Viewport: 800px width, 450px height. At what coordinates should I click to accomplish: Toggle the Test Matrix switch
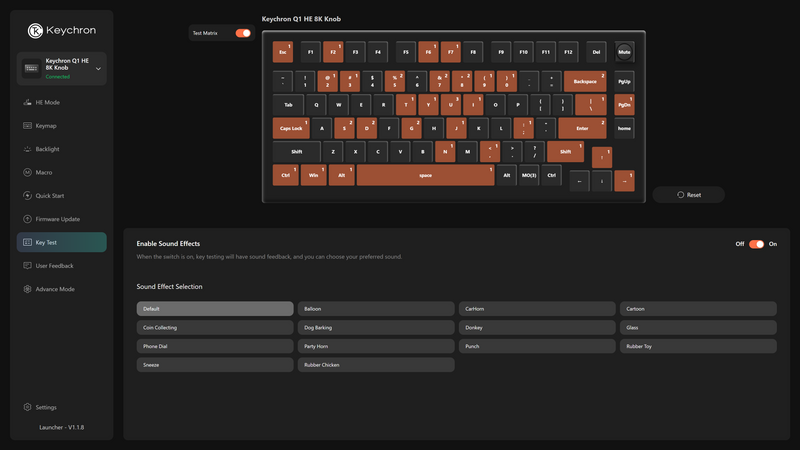coord(243,33)
